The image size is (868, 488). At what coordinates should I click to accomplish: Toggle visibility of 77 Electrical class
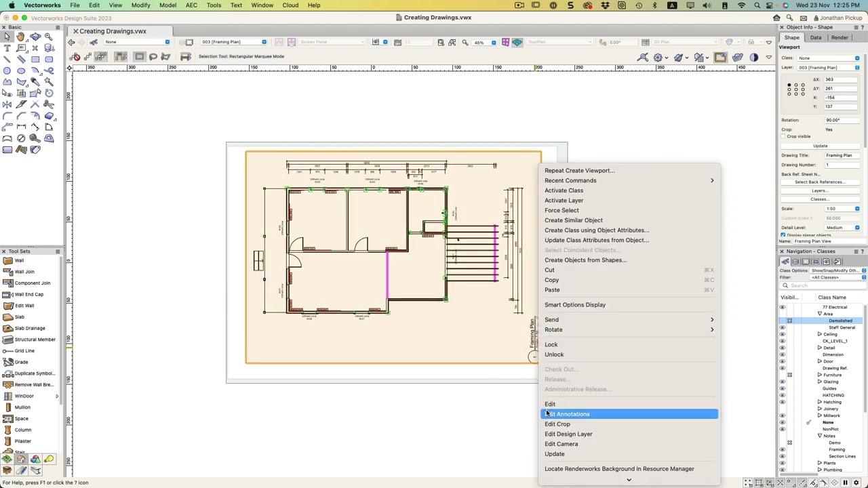click(x=783, y=307)
